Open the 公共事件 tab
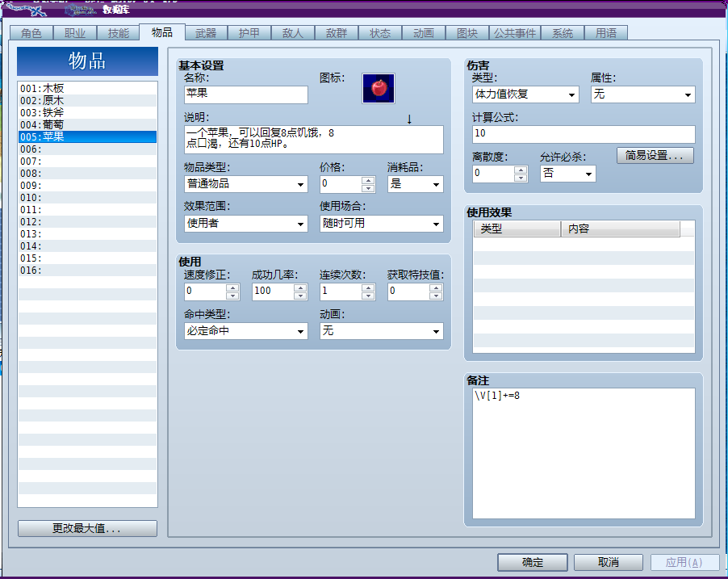This screenshot has width=728, height=579. [515, 33]
